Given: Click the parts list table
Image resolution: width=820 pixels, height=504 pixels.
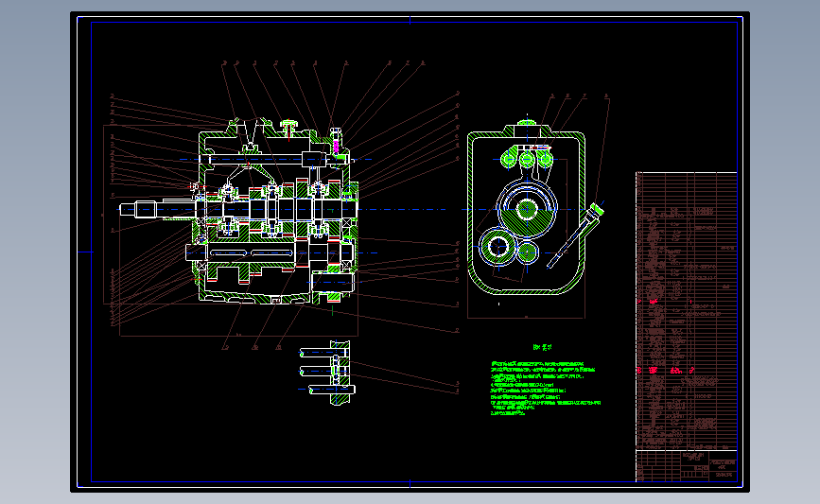Looking at the screenshot, I should pyautogui.click(x=686, y=310).
